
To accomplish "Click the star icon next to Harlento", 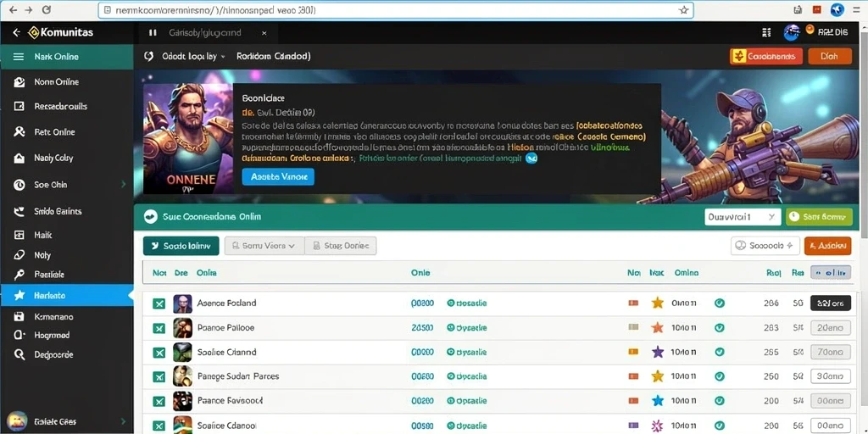I will (19, 296).
